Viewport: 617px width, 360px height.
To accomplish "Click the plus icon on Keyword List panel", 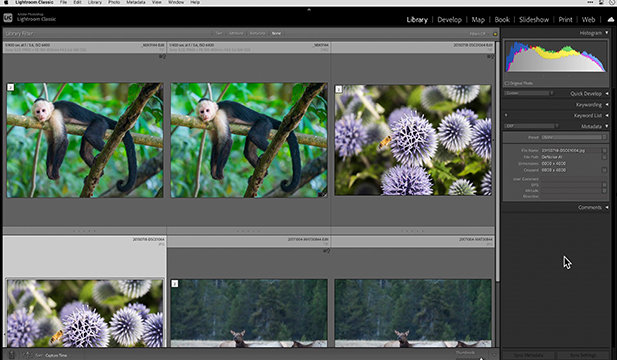I will (506, 115).
